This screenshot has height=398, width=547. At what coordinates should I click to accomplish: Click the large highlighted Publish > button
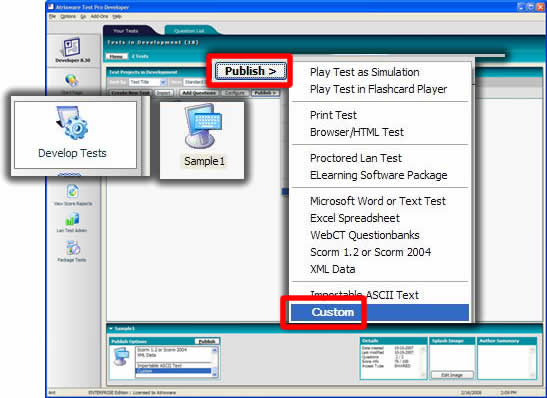pyautogui.click(x=250, y=71)
